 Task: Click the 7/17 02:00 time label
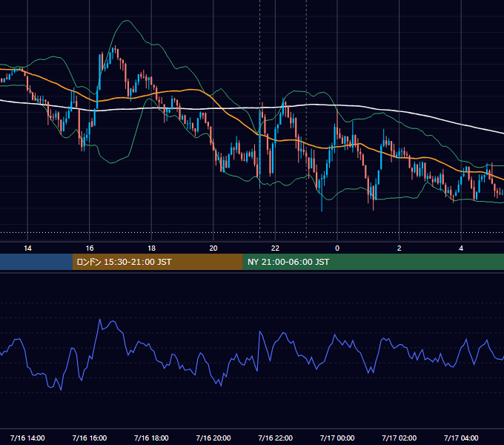[399, 438]
